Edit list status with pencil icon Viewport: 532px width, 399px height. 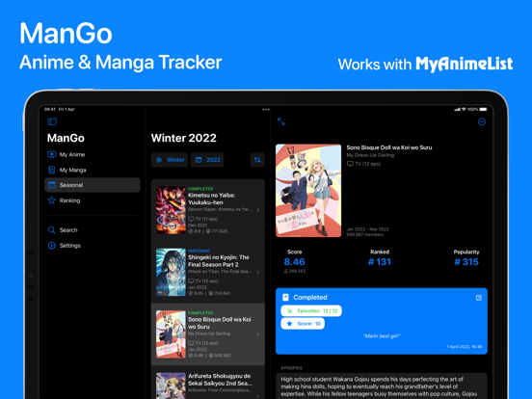[x=479, y=298]
